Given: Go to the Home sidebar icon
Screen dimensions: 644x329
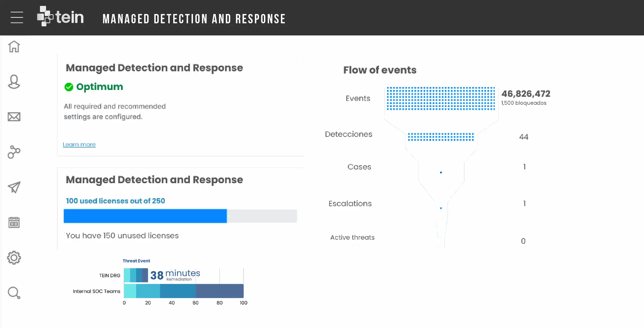Looking at the screenshot, I should coord(14,47).
